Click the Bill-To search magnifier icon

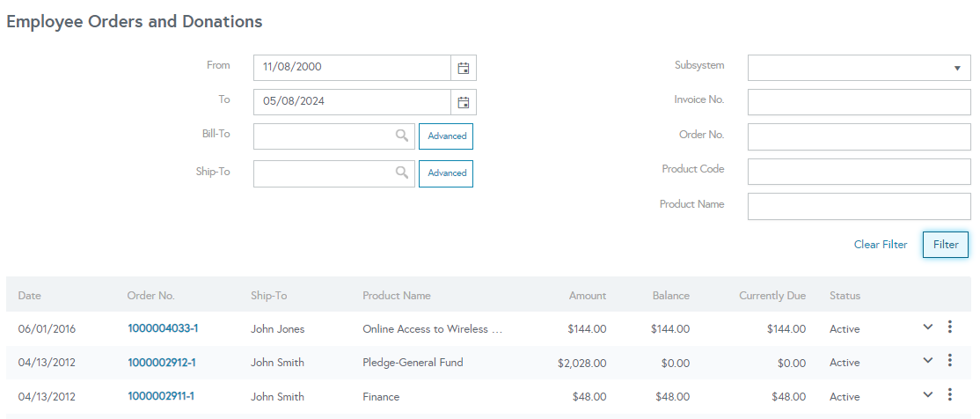point(402,136)
